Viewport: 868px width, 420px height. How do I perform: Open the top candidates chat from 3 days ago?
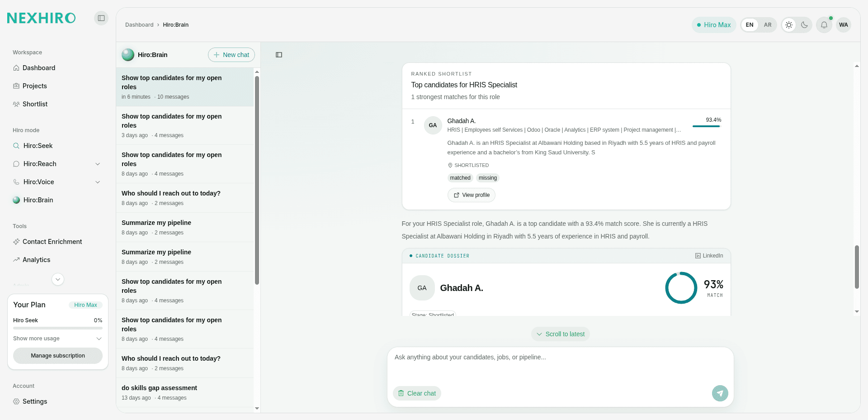coord(185,125)
